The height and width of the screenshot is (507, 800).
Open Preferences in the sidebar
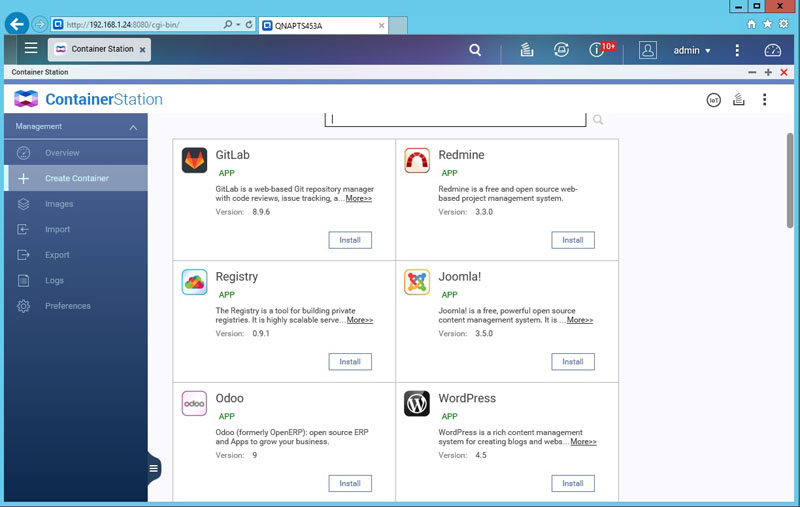coord(76,306)
